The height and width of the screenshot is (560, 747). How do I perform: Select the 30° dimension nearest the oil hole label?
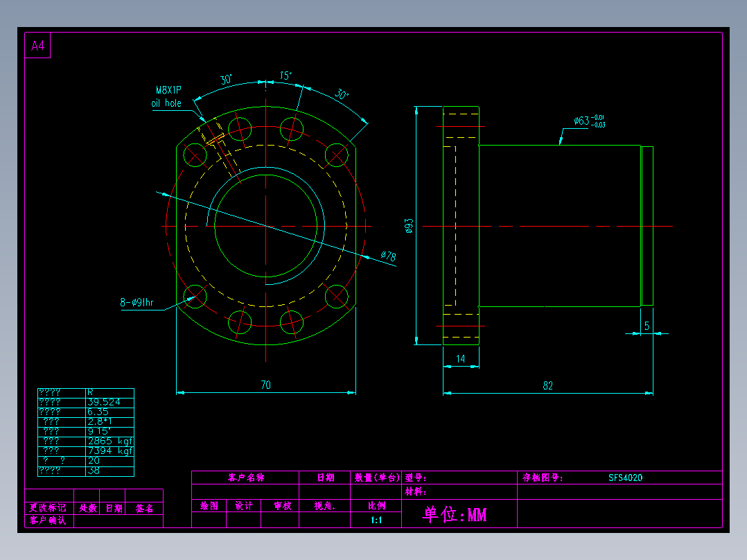coord(226,80)
